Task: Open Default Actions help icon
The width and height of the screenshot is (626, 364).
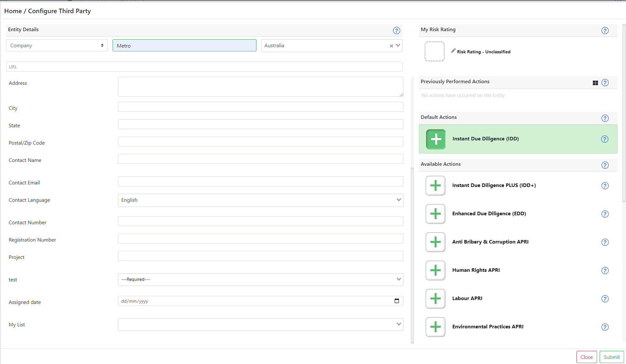Action: [x=605, y=118]
